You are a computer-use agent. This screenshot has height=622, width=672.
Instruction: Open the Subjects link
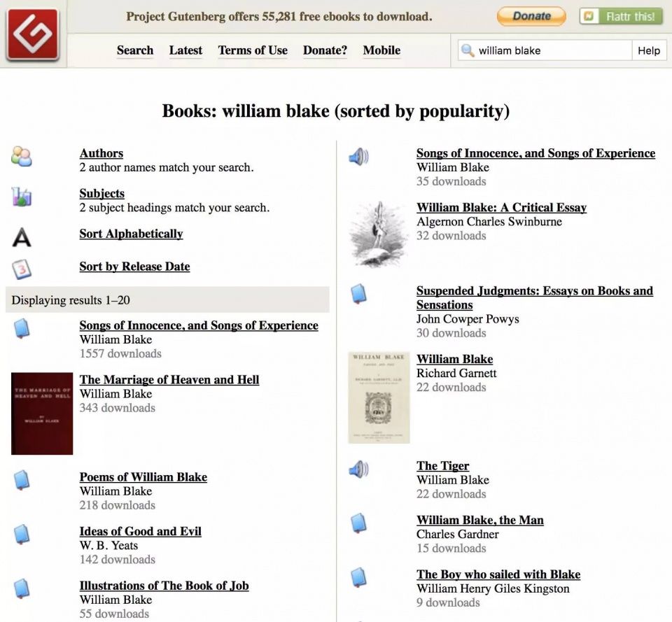pyautogui.click(x=102, y=193)
